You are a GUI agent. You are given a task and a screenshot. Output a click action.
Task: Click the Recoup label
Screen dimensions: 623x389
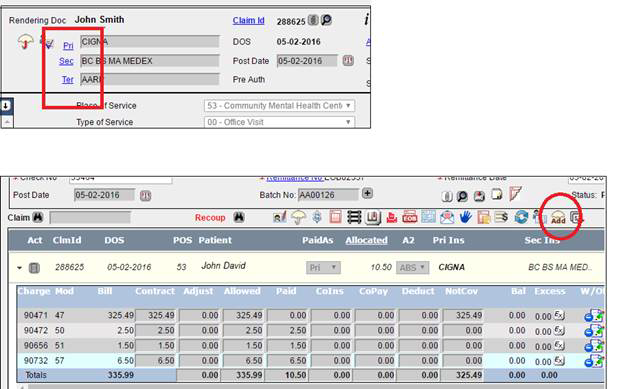coord(210,218)
